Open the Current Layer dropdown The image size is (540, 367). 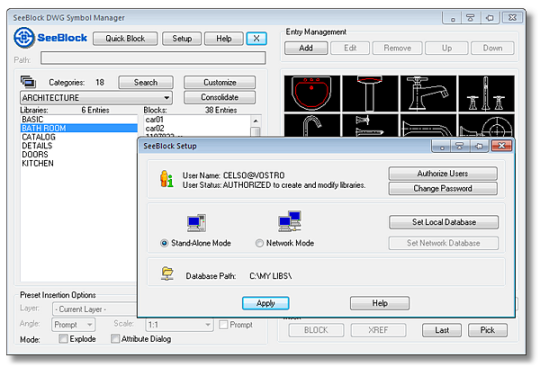point(95,309)
